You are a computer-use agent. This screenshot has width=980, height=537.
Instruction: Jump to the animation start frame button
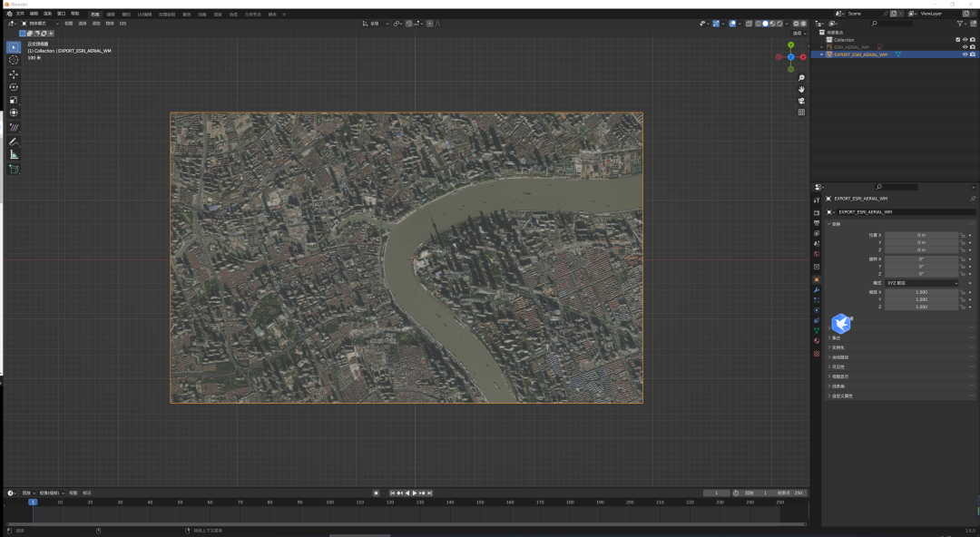click(391, 493)
